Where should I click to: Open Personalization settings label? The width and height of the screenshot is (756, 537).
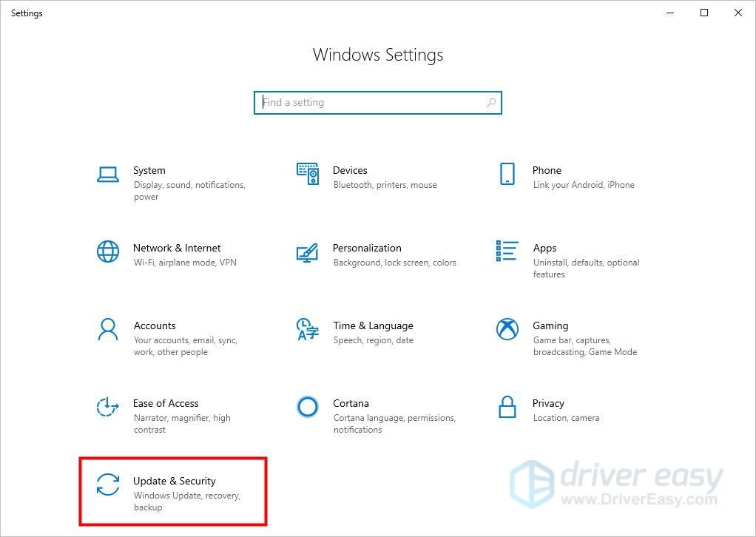pyautogui.click(x=367, y=248)
